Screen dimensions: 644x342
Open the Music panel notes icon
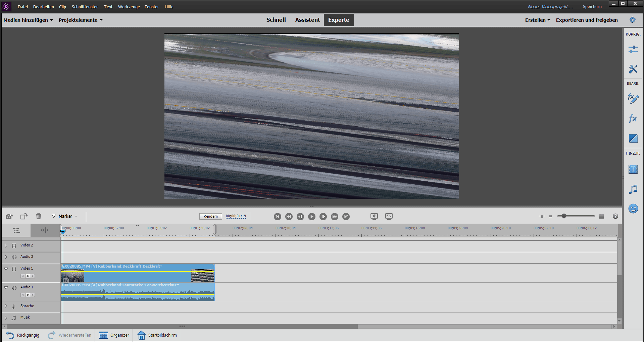633,189
